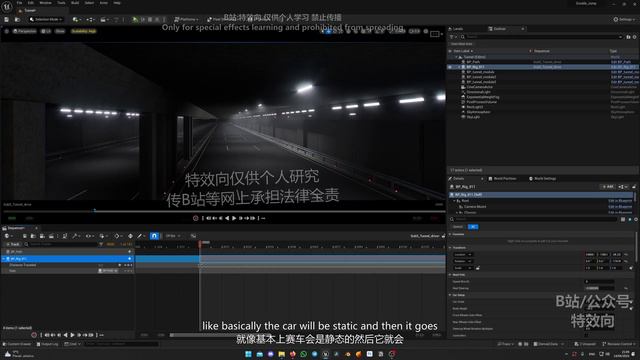Click the viewport timeline scrub bar
Screen dimensions: 640x360
point(224,211)
